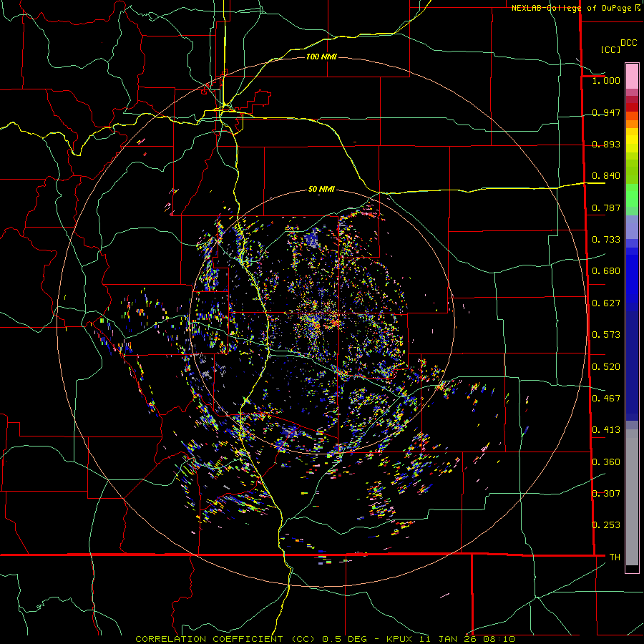644x644 pixels.
Task: Click the 0.307 legend value
Action: 606,494
